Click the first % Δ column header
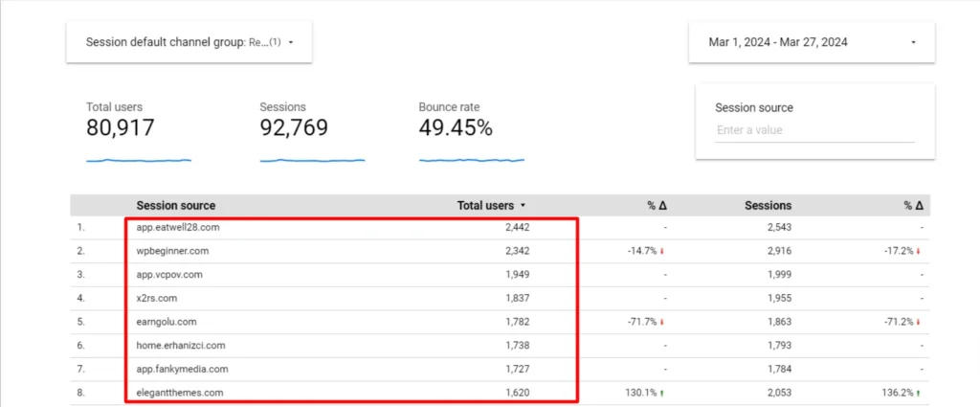 point(657,205)
